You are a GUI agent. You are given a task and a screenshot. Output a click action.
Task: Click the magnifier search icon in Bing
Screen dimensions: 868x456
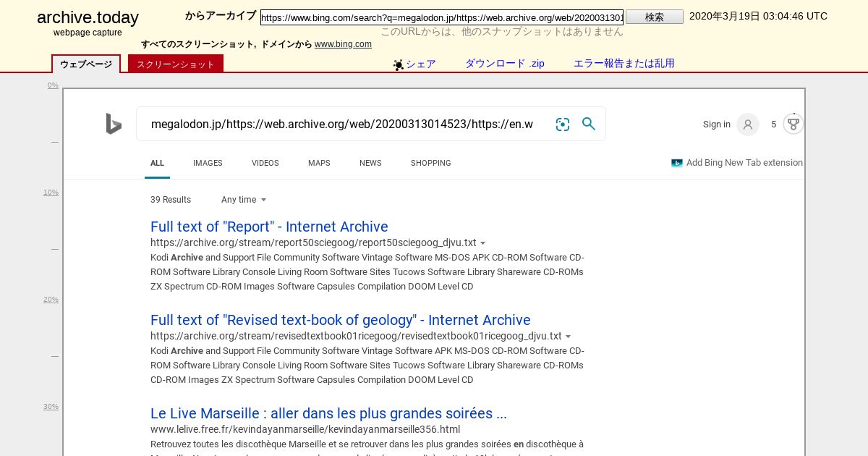click(x=589, y=124)
